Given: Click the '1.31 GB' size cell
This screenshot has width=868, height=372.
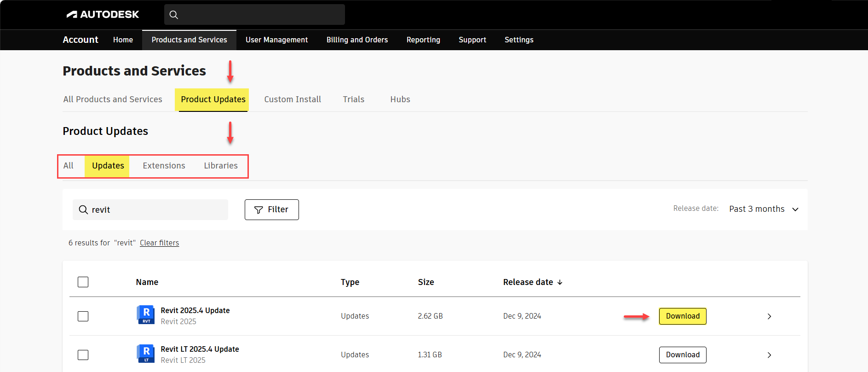Looking at the screenshot, I should pyautogui.click(x=430, y=355).
